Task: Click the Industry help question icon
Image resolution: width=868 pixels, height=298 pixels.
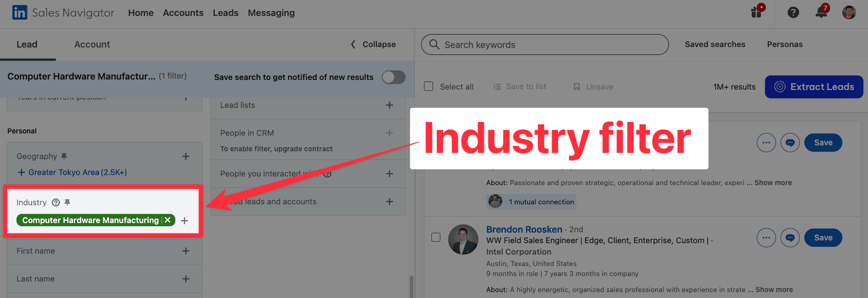Action: coord(56,202)
